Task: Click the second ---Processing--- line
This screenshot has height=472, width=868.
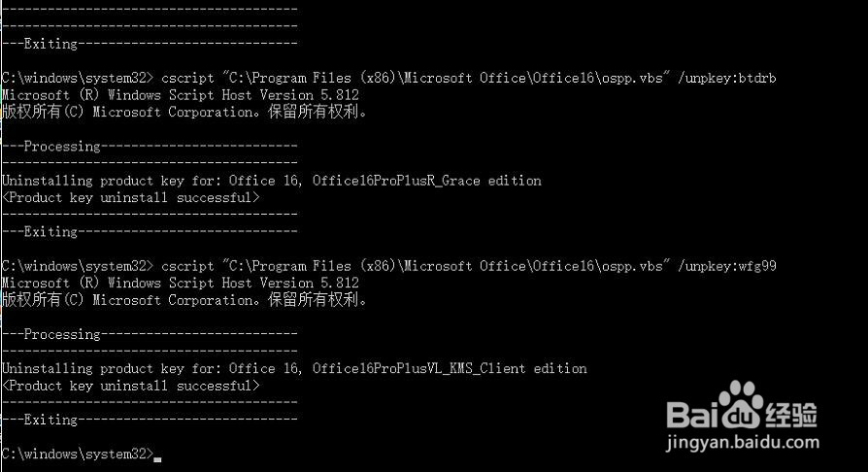Action: point(150,334)
